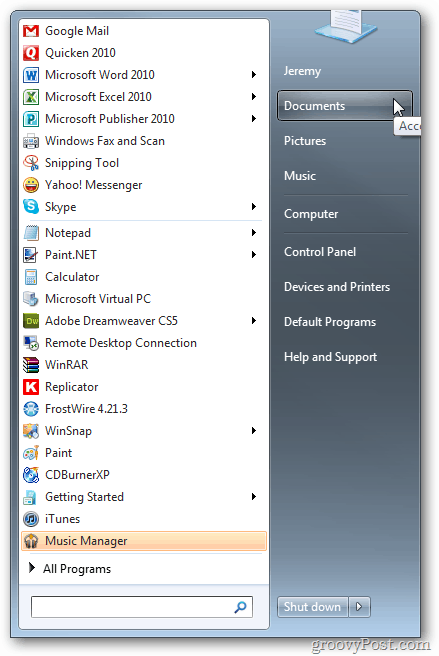Open Remote Desktop Connection icon

click(31, 343)
